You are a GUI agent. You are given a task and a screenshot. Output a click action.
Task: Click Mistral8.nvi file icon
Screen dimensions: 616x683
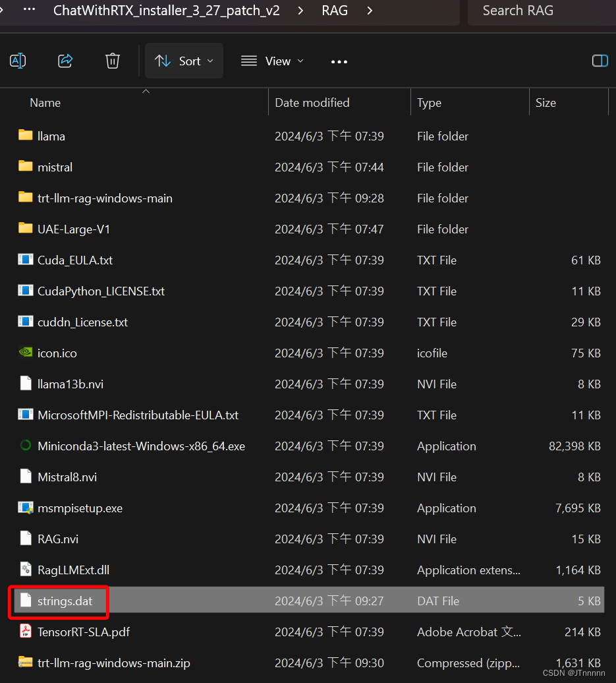coord(26,476)
